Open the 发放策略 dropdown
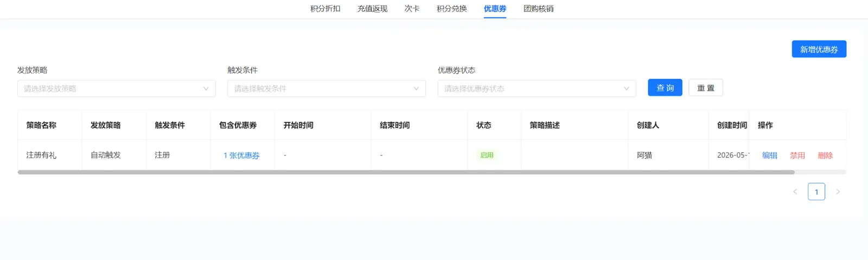Viewport: 868px width, 260px height. pyautogui.click(x=117, y=88)
